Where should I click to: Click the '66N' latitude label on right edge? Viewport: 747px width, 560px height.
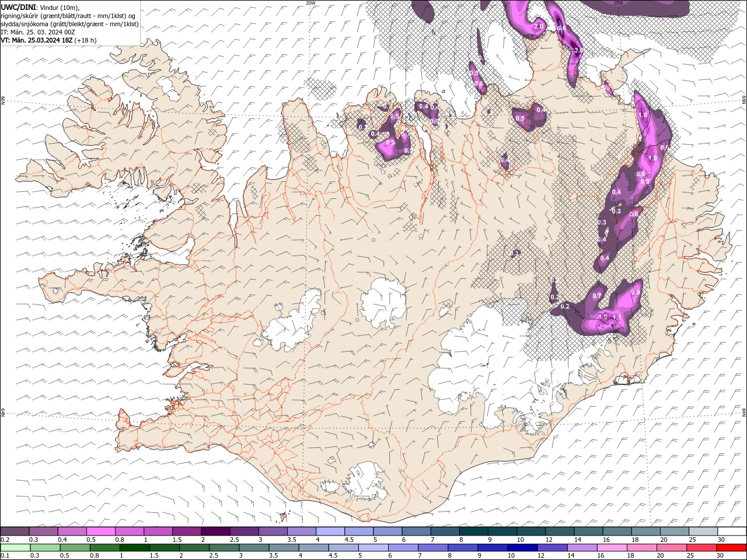coord(744,100)
